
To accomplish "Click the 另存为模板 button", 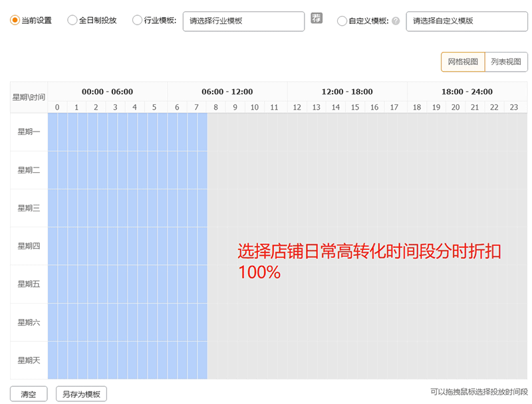I will point(81,394).
